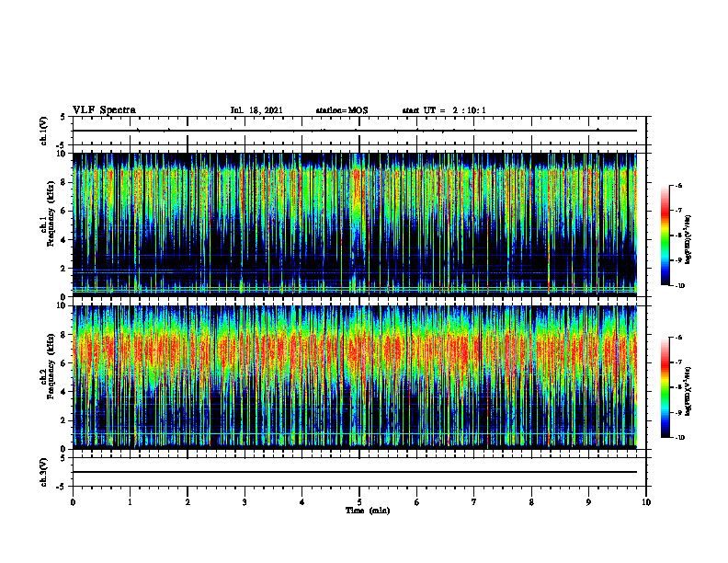This screenshot has height=563, width=728.
Task: Click the '5' tick on ch.1(V) axis
Action: pyautogui.click(x=64, y=117)
